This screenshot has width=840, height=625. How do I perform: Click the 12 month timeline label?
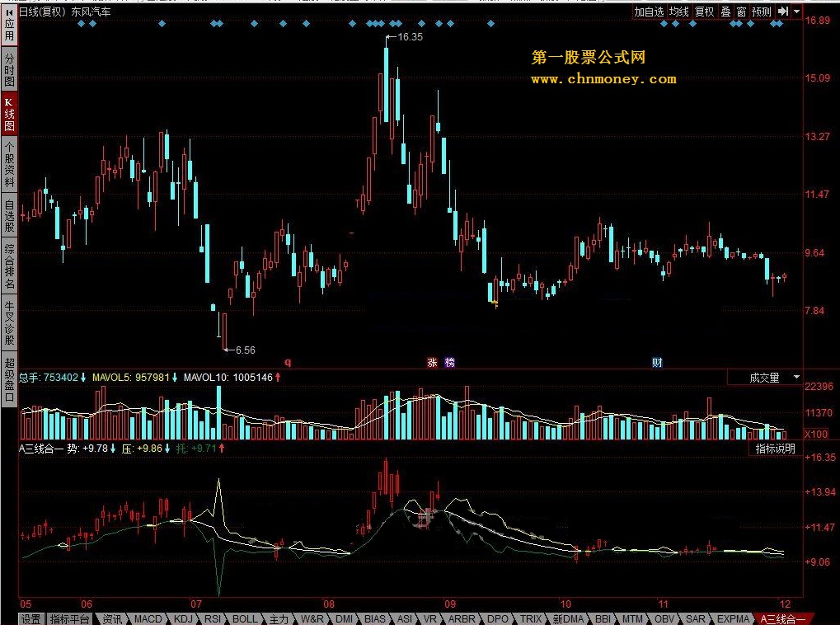pyautogui.click(x=785, y=604)
